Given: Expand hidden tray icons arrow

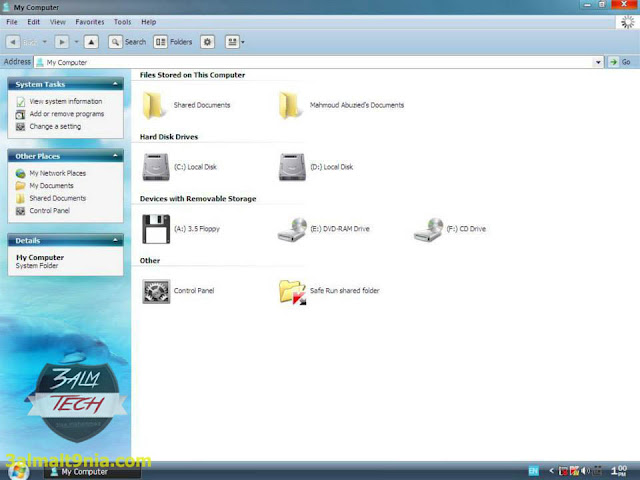Looking at the screenshot, I should [x=551, y=471].
